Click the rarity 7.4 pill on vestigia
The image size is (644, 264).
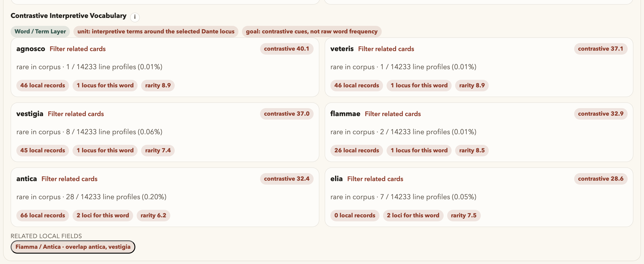158,151
